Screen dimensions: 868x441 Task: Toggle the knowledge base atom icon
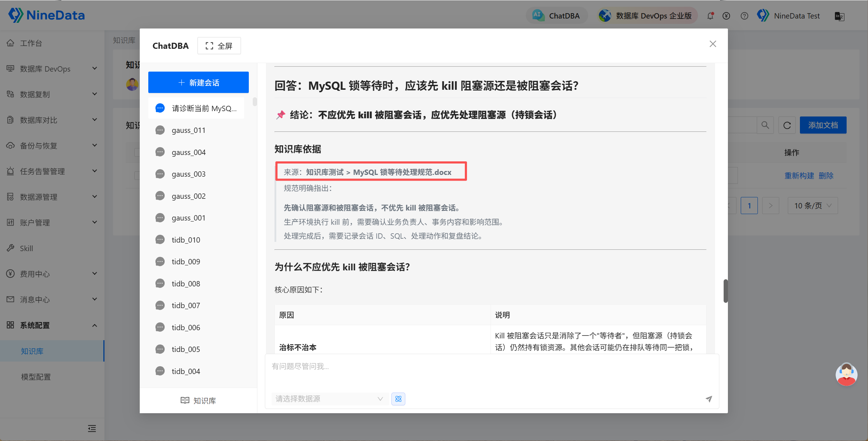pos(398,399)
